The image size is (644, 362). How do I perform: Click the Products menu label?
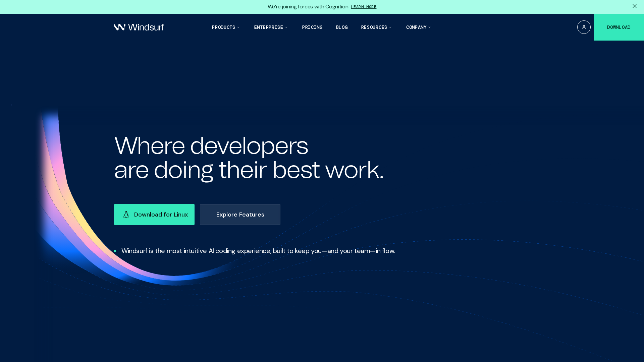[x=223, y=27]
